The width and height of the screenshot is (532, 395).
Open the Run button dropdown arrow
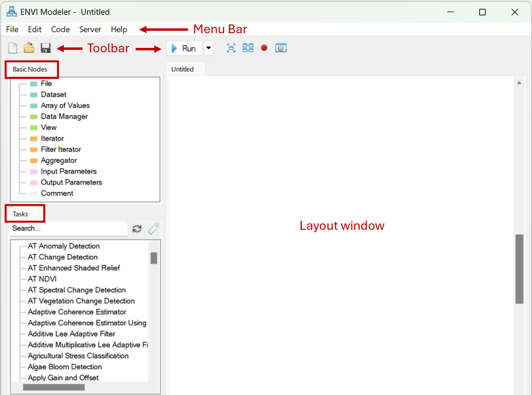tap(209, 48)
